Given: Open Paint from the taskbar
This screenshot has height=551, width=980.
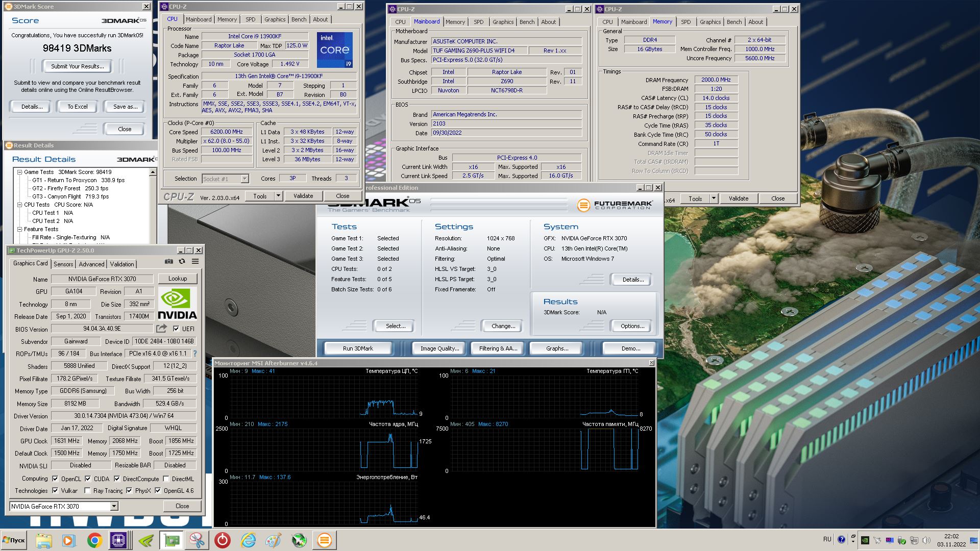Looking at the screenshot, I should pos(273,540).
